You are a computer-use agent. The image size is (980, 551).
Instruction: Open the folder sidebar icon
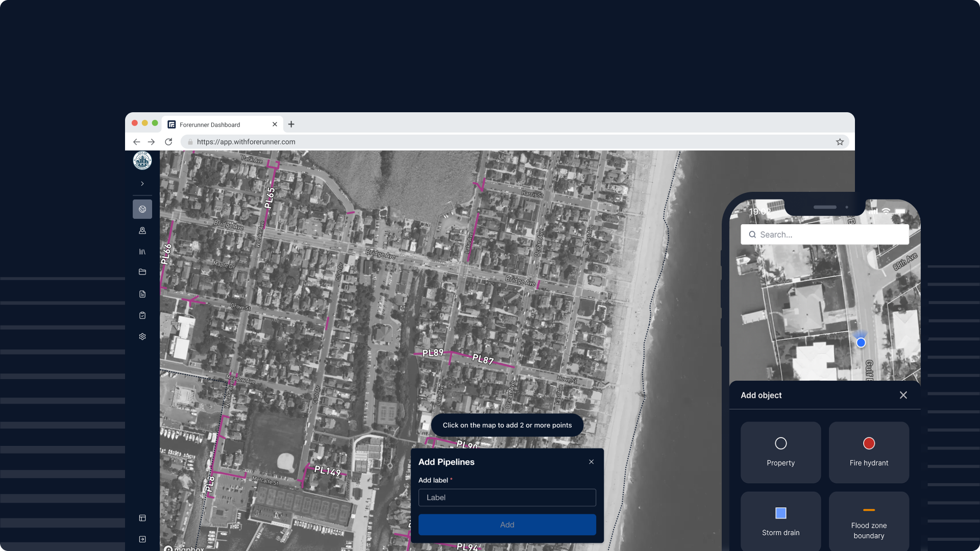pyautogui.click(x=142, y=272)
